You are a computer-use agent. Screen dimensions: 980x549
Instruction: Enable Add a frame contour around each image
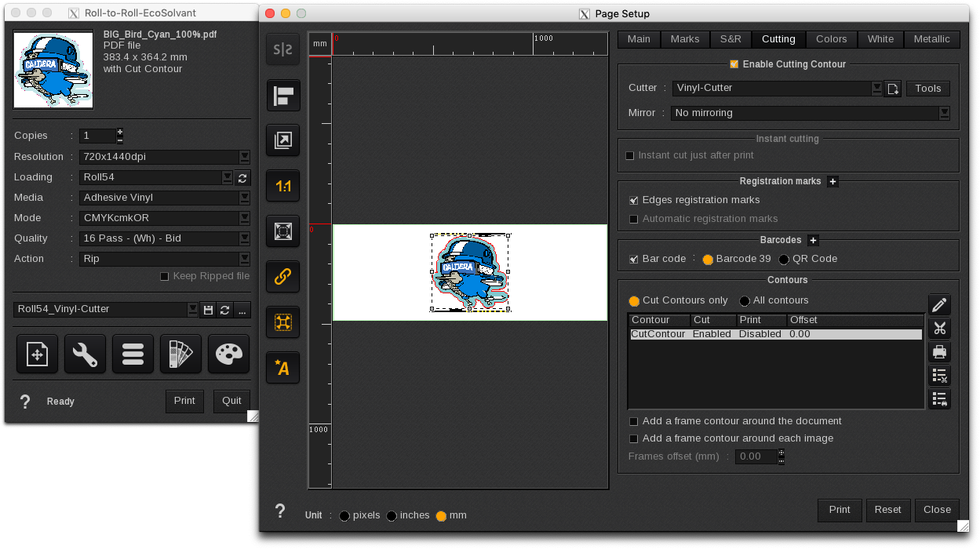click(633, 438)
